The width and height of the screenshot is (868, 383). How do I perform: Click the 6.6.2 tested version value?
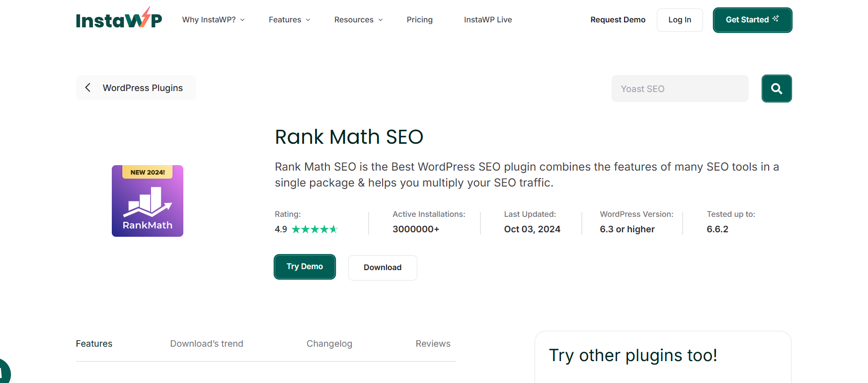click(x=717, y=229)
